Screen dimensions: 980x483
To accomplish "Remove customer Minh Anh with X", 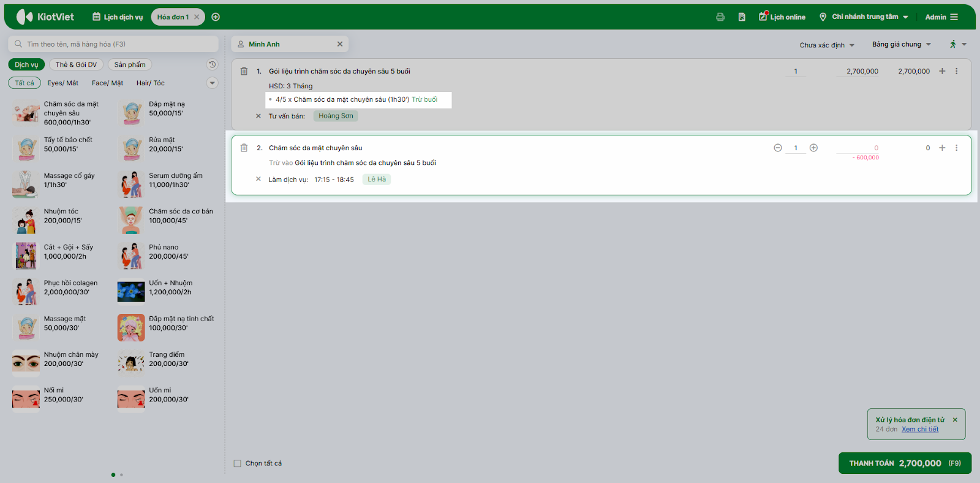I will 340,44.
